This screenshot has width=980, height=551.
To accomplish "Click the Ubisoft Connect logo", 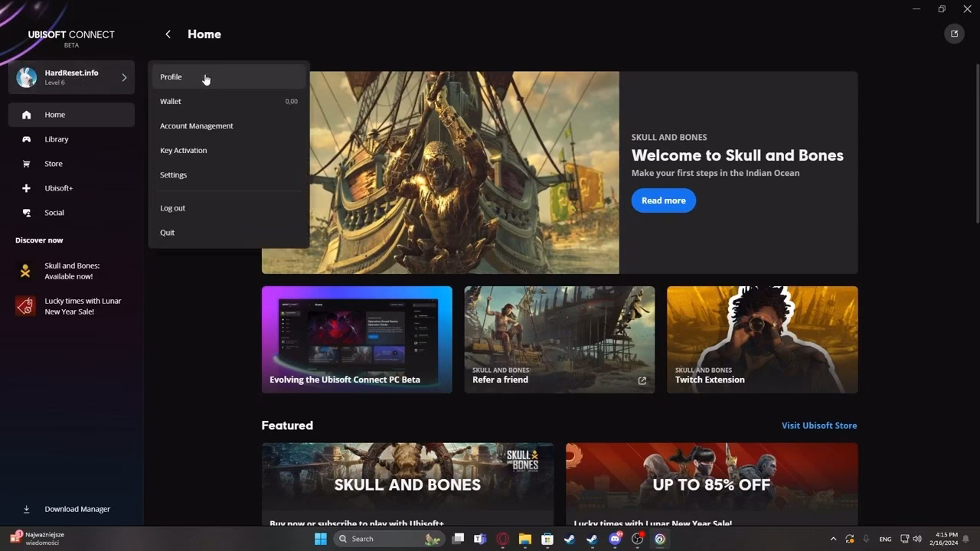I will [71, 37].
